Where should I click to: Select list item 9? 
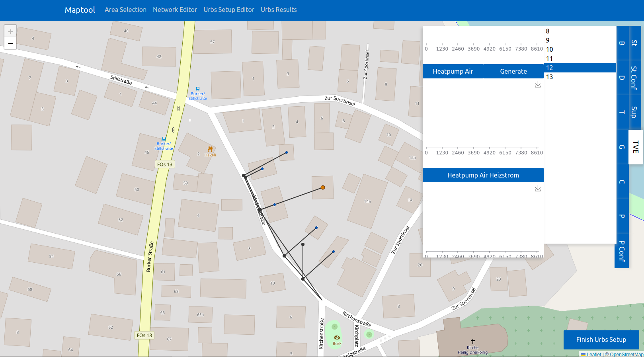click(x=580, y=40)
